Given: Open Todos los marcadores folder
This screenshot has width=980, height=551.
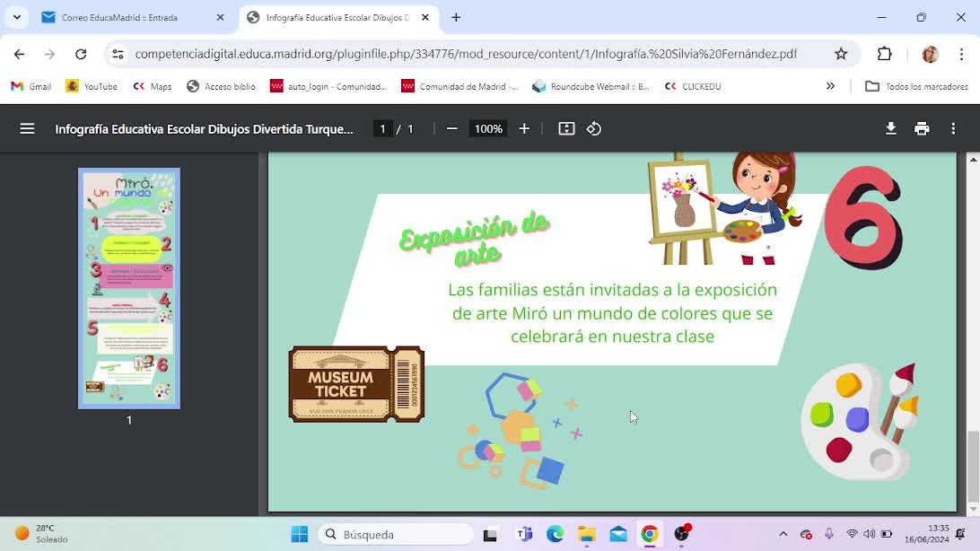Looking at the screenshot, I should click(x=916, y=86).
